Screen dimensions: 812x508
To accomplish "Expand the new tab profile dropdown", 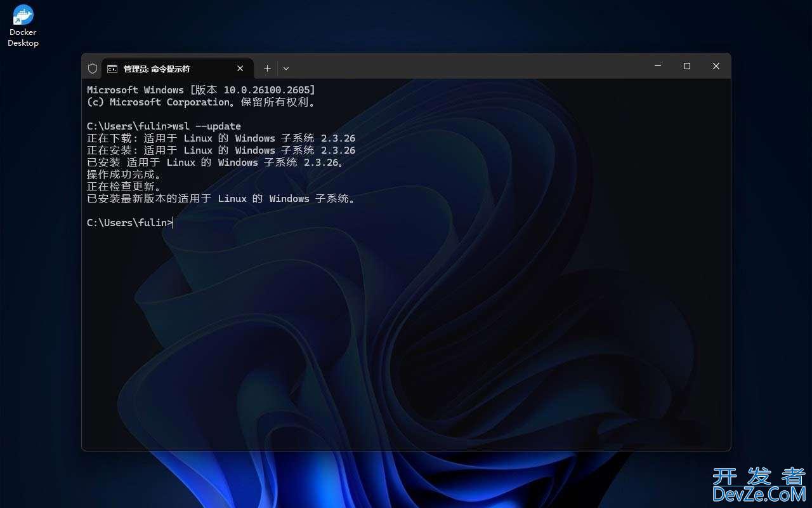I will click(286, 69).
